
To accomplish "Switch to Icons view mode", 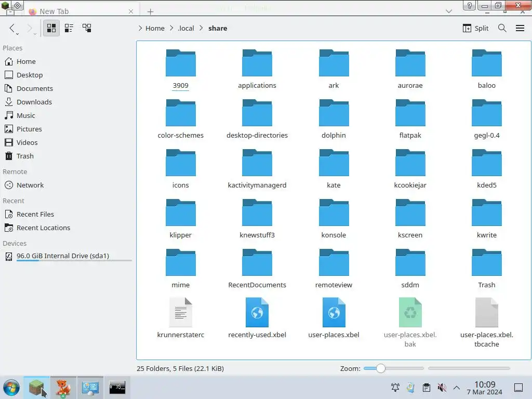I will coord(51,28).
